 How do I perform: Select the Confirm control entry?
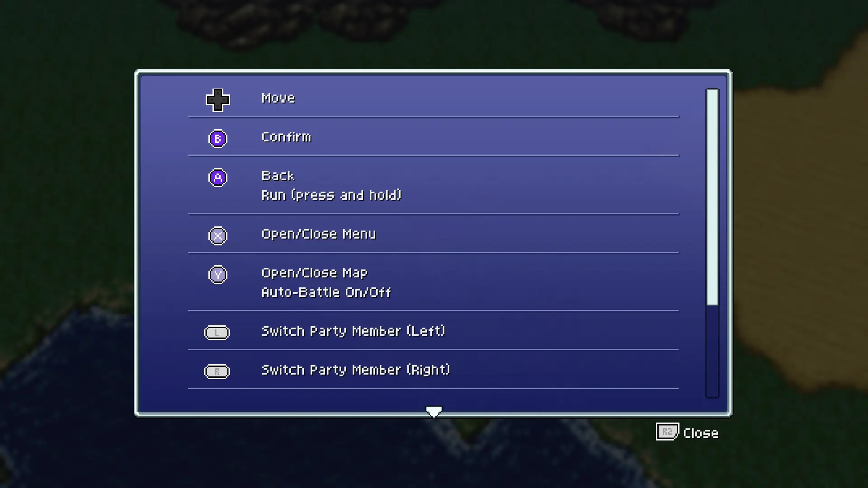434,137
